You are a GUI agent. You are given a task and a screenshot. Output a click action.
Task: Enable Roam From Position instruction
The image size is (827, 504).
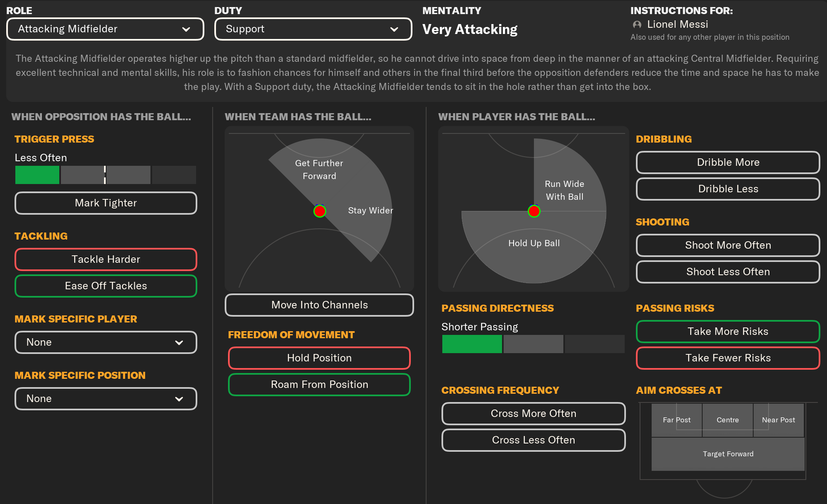(x=319, y=385)
